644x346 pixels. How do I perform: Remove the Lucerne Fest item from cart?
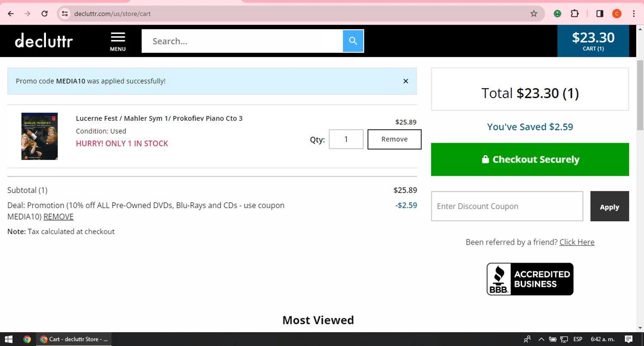[x=395, y=139]
